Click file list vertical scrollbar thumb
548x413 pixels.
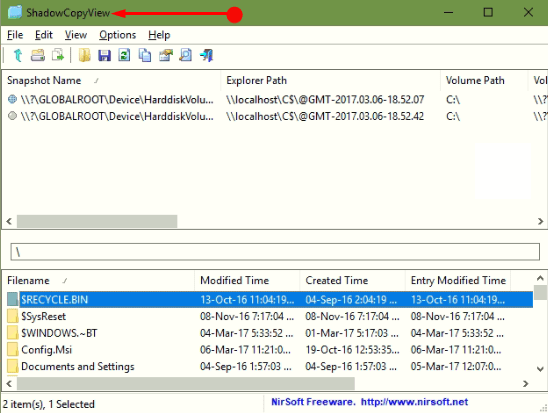540,292
